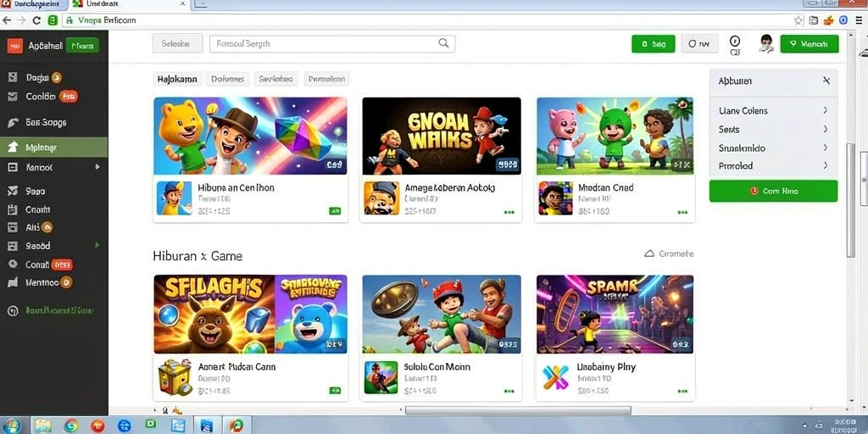Click the Mplanar sidebar home icon
Viewport: 868px width, 434px height.
(x=12, y=147)
